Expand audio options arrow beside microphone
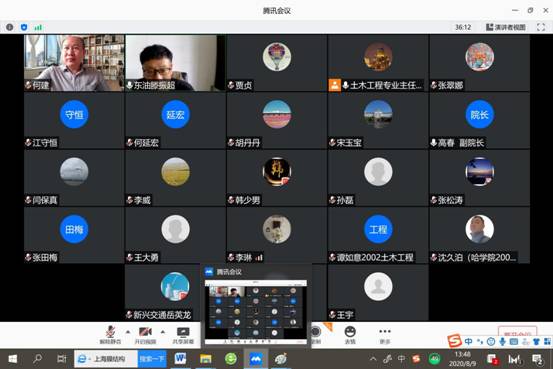 click(128, 332)
